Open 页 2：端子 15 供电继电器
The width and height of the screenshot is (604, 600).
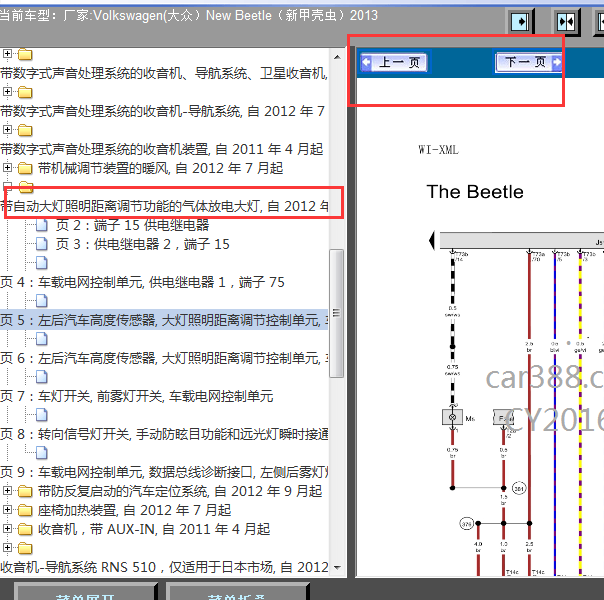132,225
